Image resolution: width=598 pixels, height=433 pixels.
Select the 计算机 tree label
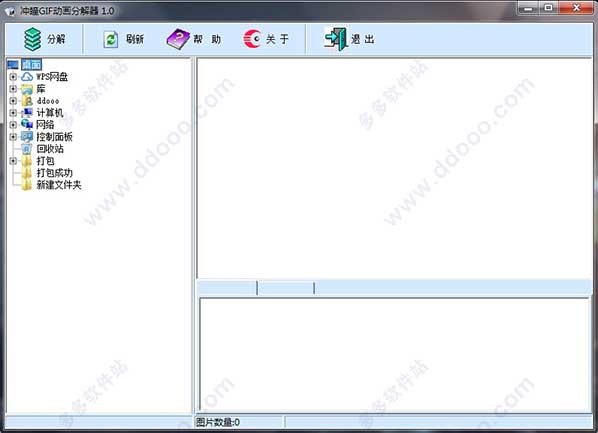point(50,113)
